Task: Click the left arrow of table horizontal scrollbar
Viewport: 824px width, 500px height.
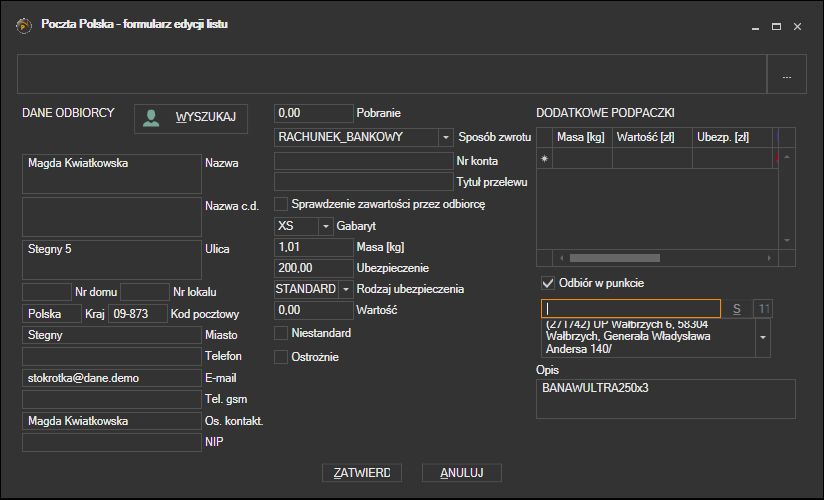Action: (562, 258)
